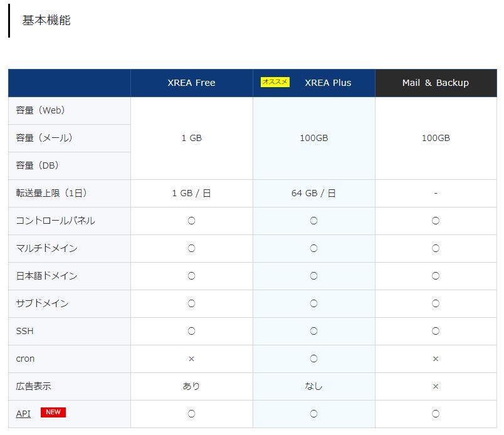The height and width of the screenshot is (435, 504).
Task: Click the 100GB capacity value for XREA Plus
Action: [x=314, y=139]
